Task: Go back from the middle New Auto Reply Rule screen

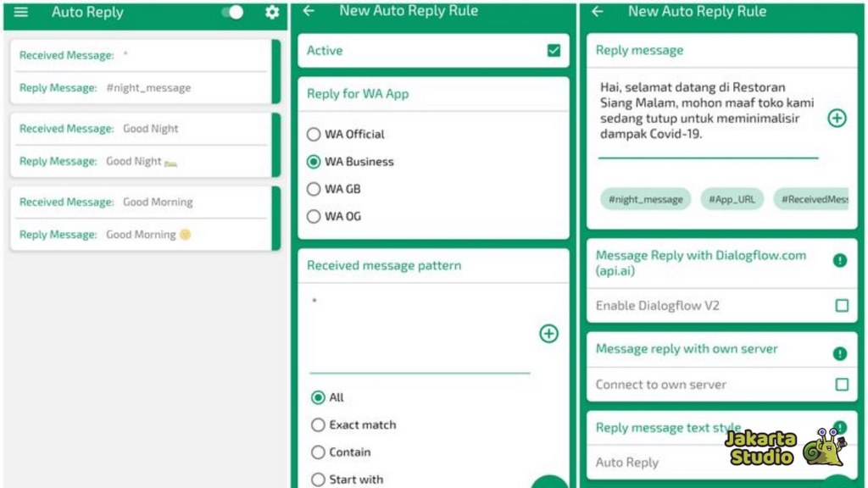Action: coord(309,11)
